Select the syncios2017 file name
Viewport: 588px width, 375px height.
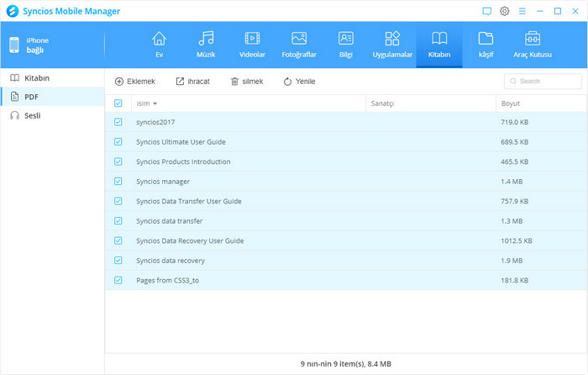point(155,122)
